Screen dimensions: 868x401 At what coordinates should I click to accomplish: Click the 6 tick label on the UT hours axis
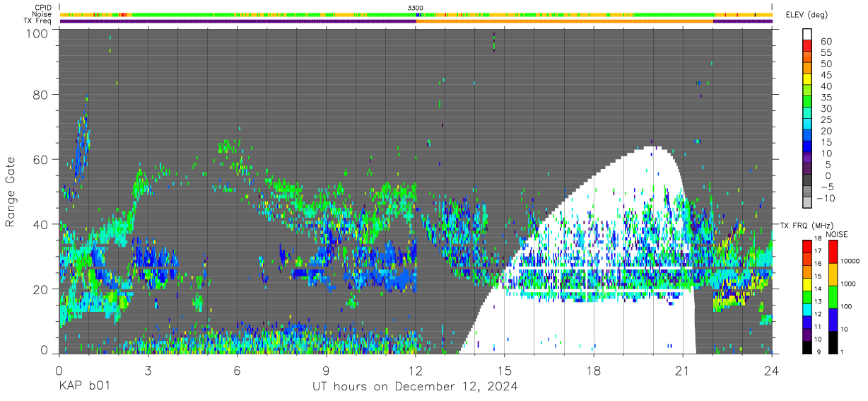tap(237, 370)
